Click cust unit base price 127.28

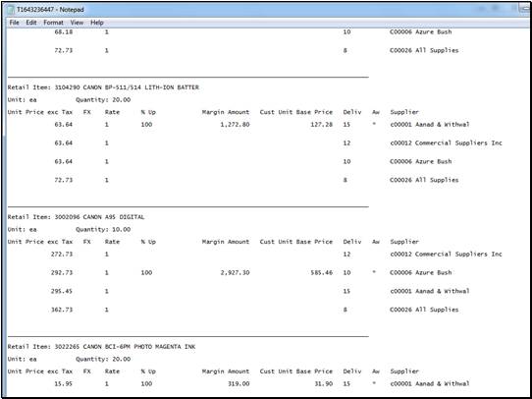(322, 124)
